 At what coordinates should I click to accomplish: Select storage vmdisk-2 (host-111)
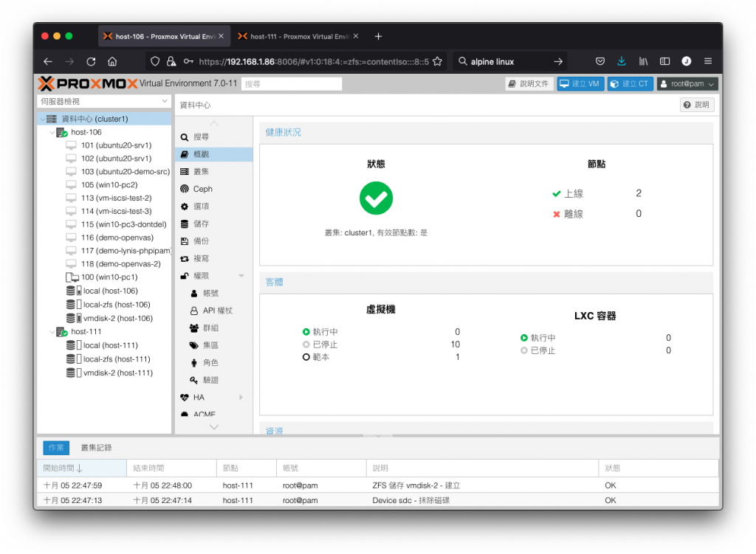pyautogui.click(x=104, y=373)
